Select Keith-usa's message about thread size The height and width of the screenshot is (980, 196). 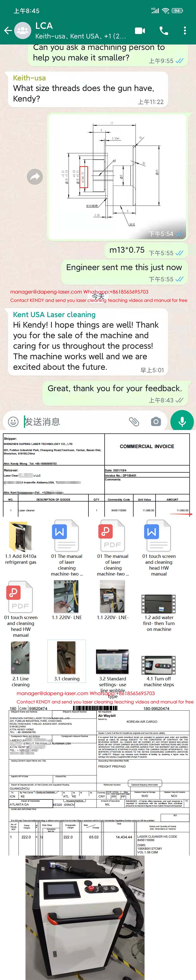click(88, 89)
